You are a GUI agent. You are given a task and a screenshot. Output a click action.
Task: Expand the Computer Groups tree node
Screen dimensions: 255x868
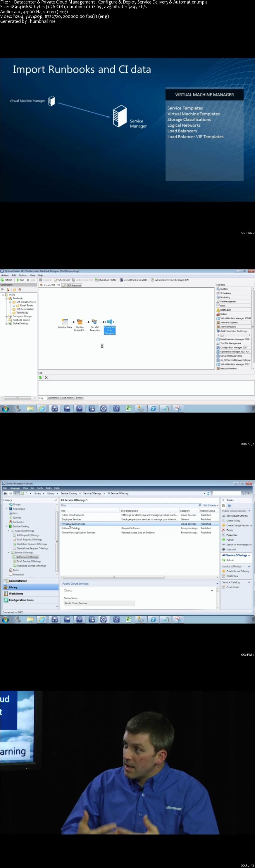coord(6,316)
